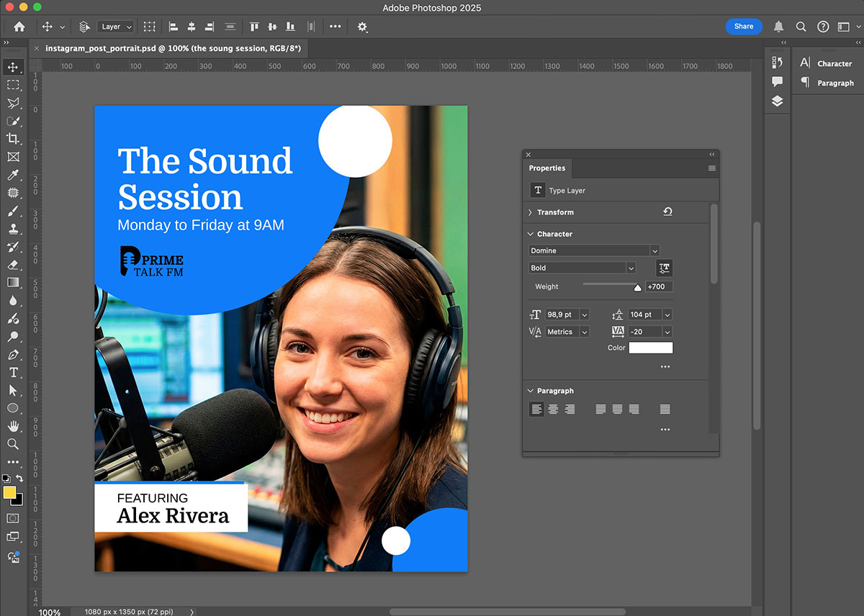Set paragraph alignment to right align text
This screenshot has width=864, height=616.
[570, 409]
